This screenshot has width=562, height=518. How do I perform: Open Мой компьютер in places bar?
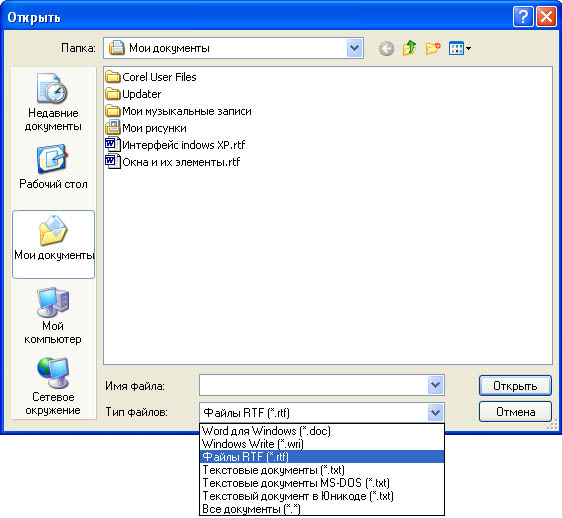click(x=53, y=316)
